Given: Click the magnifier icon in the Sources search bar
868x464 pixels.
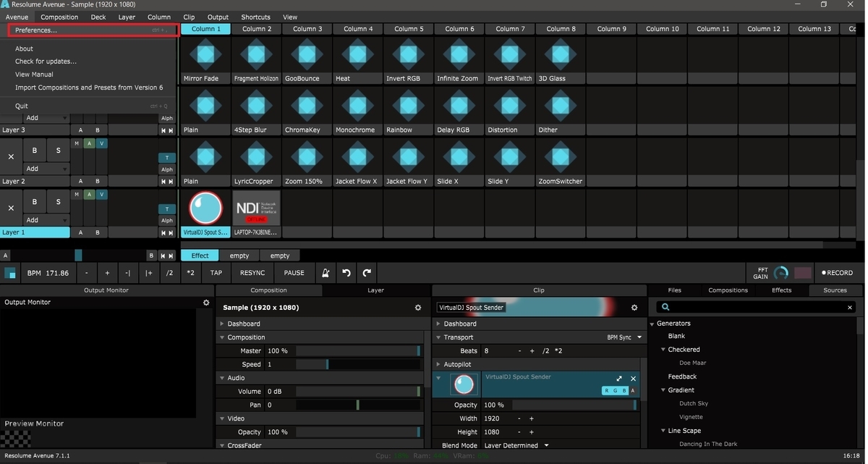Looking at the screenshot, I should [665, 307].
